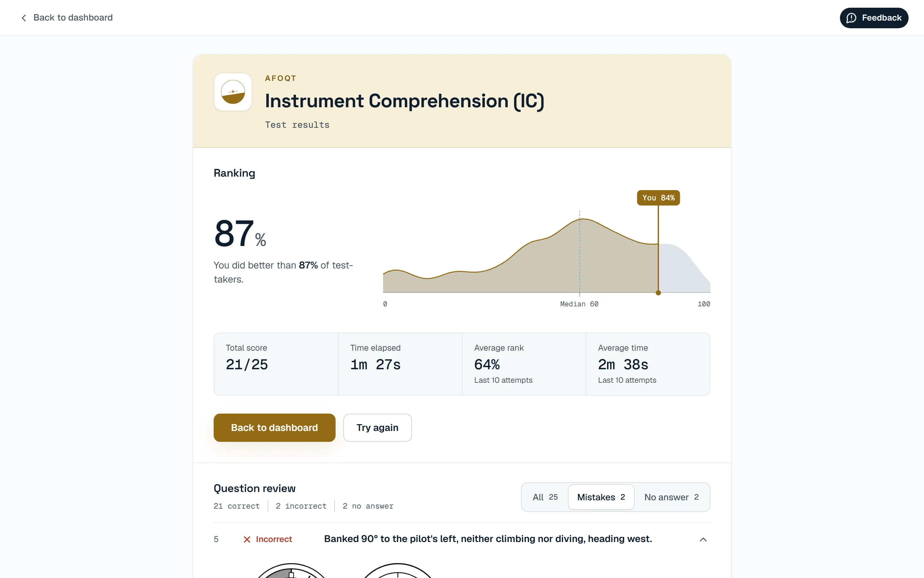Click the 100 axis label on chart
924x578 pixels.
pos(704,304)
